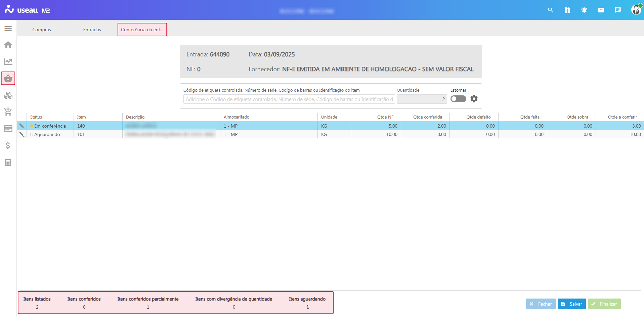This screenshot has width=644, height=316.
Task: Go to the home icon in sidebar
Action: pyautogui.click(x=8, y=45)
